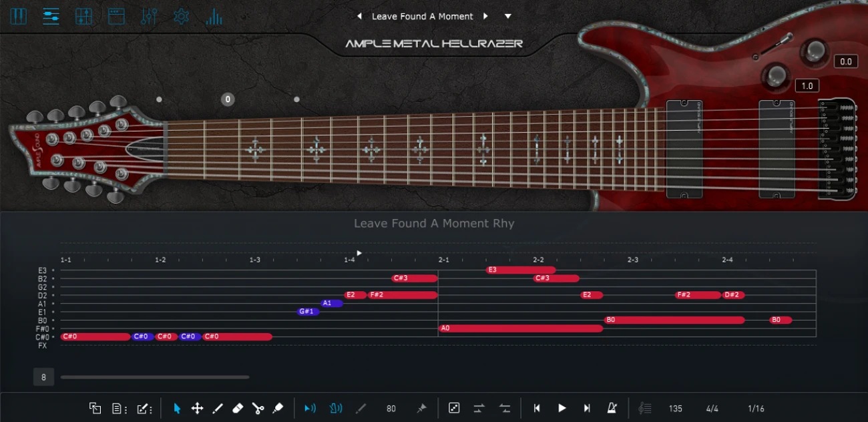Viewport: 868px width, 422px height.
Task: Click the dimmed pencil icon beside velocity
Action: click(x=361, y=408)
